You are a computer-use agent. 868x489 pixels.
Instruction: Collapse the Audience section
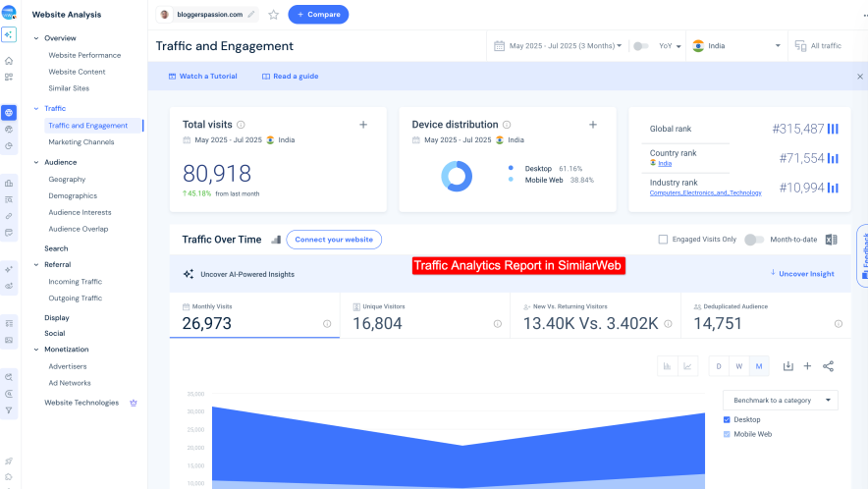click(36, 162)
